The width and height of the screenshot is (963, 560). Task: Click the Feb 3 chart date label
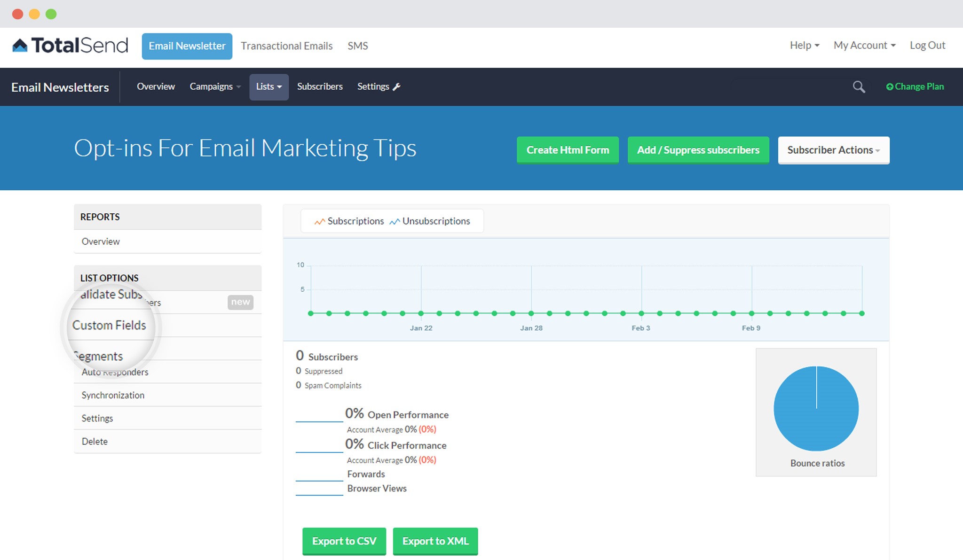point(641,328)
